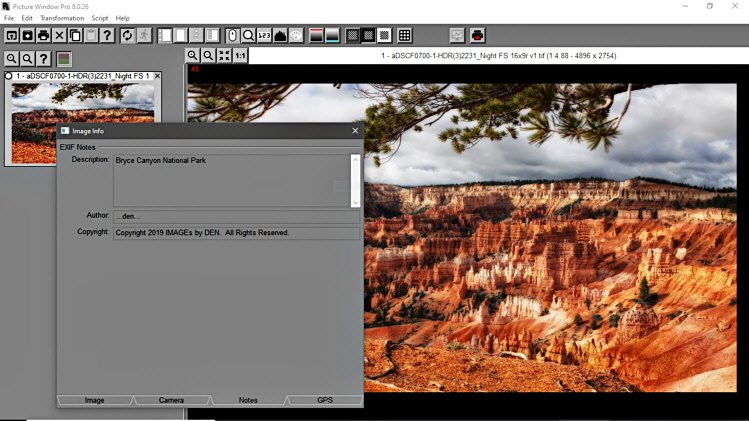749x421 pixels.
Task: Click the Copyright text field
Action: click(x=236, y=233)
